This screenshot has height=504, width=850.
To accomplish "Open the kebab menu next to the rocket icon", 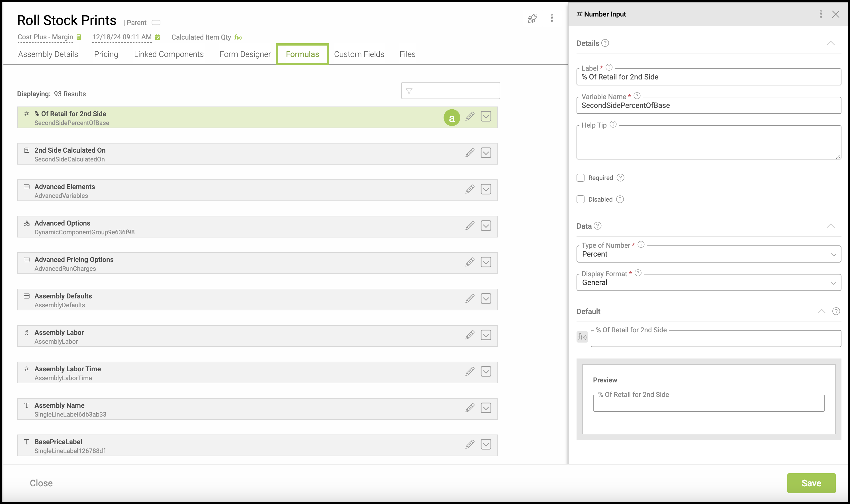I will 552,18.
